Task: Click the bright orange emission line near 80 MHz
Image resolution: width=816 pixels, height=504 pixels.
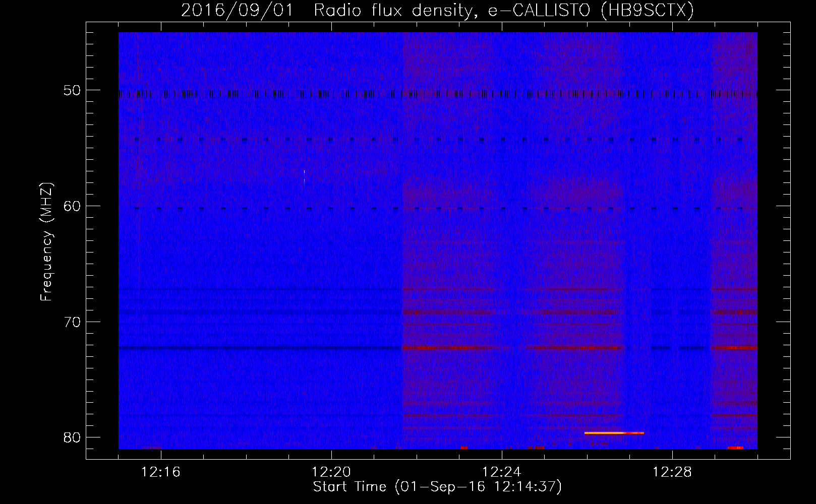Action: (x=614, y=433)
